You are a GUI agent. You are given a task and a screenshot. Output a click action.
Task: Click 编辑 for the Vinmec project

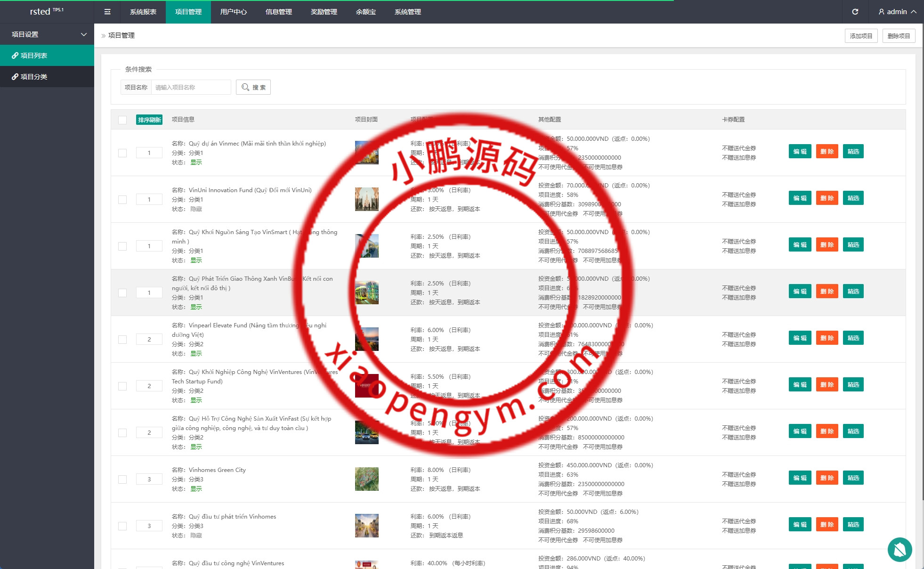pos(800,151)
